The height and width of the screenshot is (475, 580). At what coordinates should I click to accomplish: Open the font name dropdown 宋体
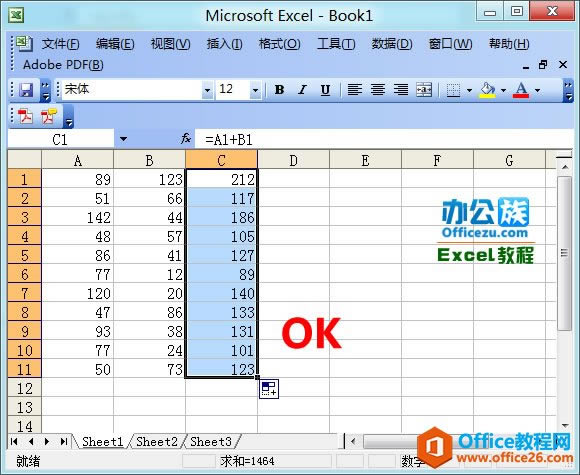(208, 90)
